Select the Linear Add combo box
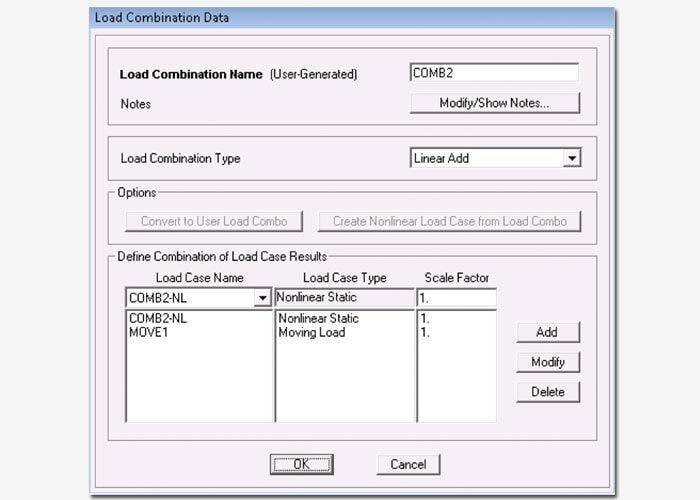 coord(496,158)
